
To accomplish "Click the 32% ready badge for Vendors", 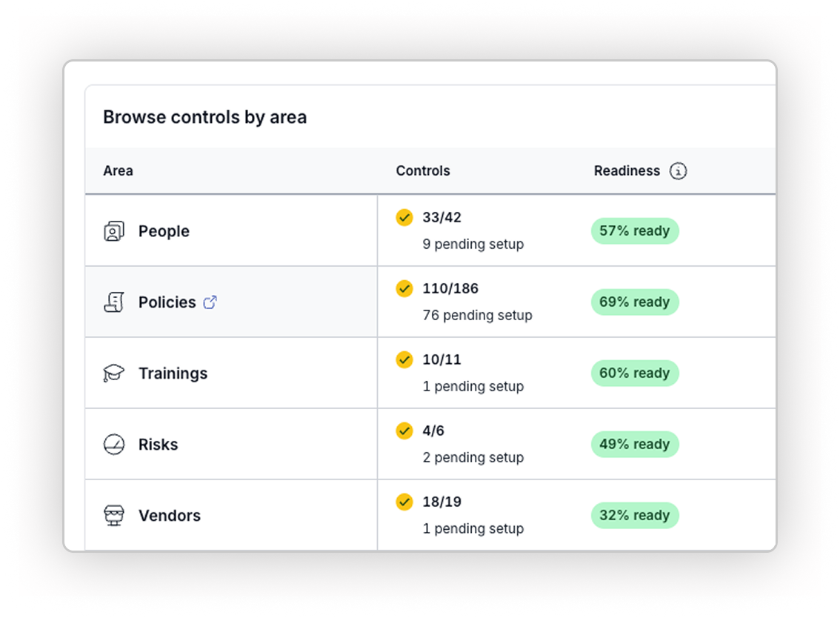I will pyautogui.click(x=634, y=516).
